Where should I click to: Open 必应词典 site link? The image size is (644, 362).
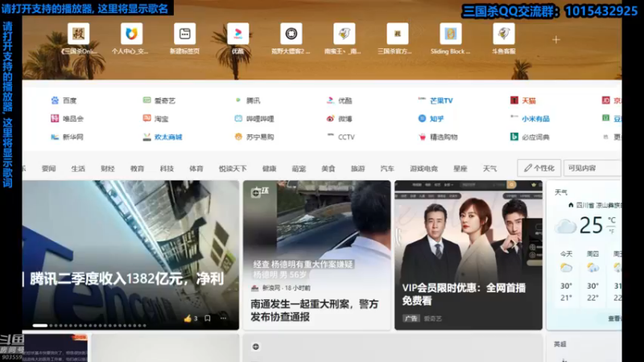(530, 137)
